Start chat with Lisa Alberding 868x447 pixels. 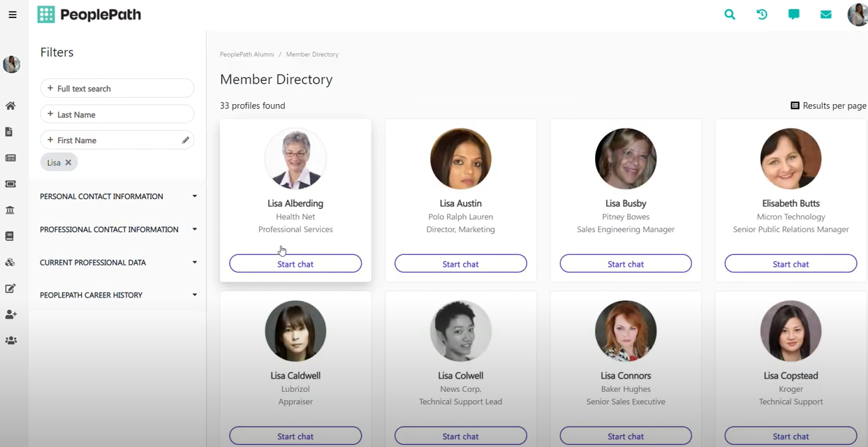pyautogui.click(x=295, y=263)
